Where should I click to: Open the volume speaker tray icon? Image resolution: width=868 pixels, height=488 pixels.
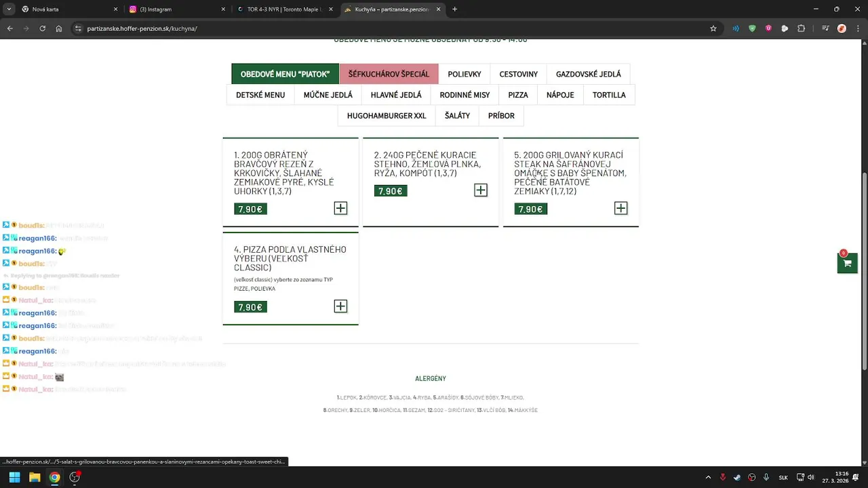pyautogui.click(x=811, y=477)
